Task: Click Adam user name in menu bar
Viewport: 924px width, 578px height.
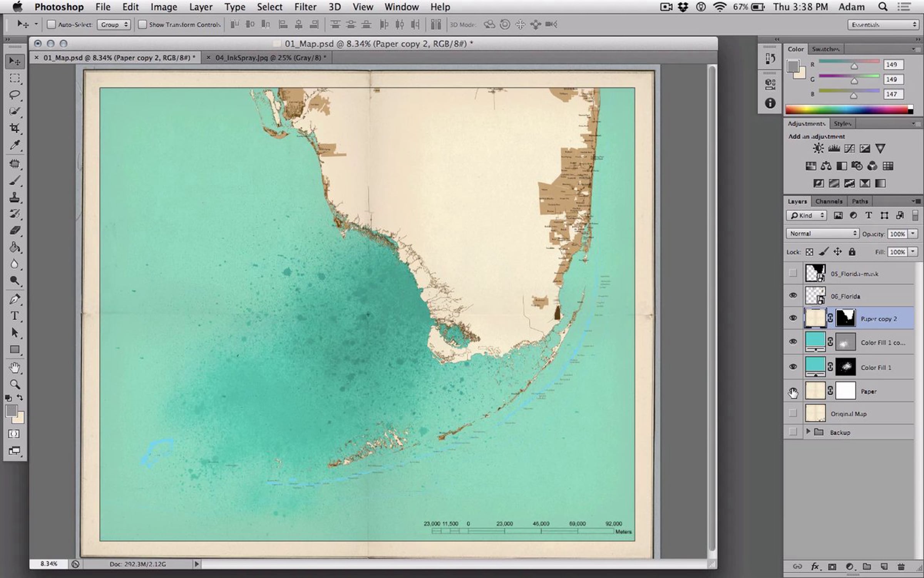Action: [x=852, y=7]
